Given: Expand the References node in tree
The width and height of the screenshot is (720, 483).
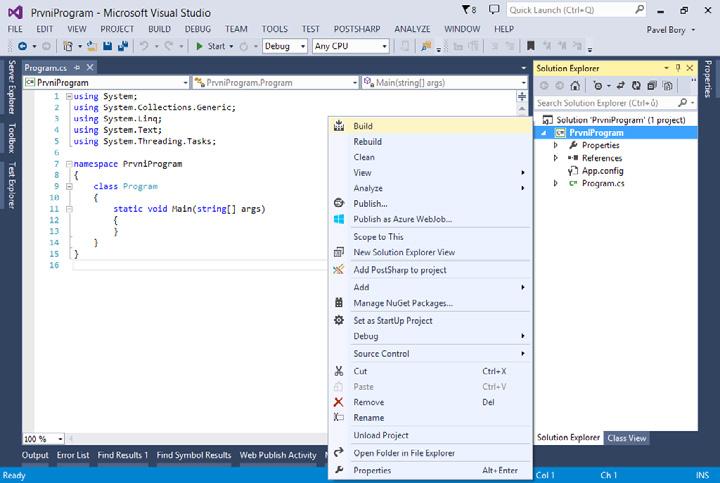Looking at the screenshot, I should pos(556,158).
